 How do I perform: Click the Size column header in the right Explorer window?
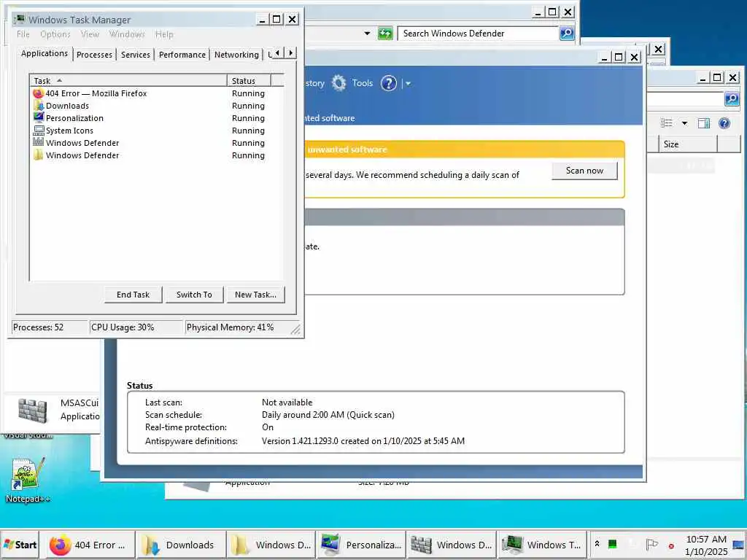(x=687, y=144)
